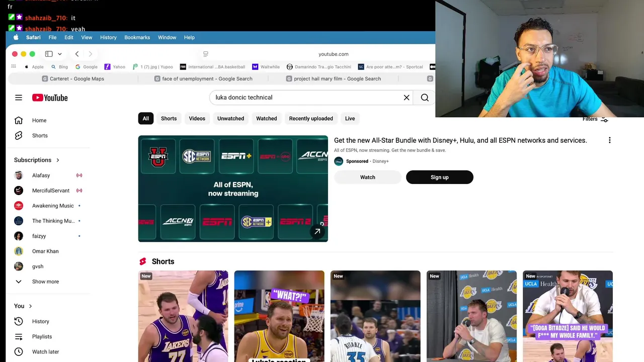Open the Edit menu
Image resolution: width=644 pixels, height=362 pixels.
click(69, 37)
